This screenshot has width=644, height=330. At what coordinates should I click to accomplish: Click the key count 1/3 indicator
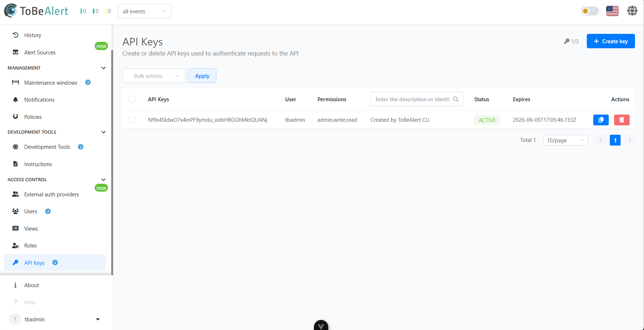(571, 41)
